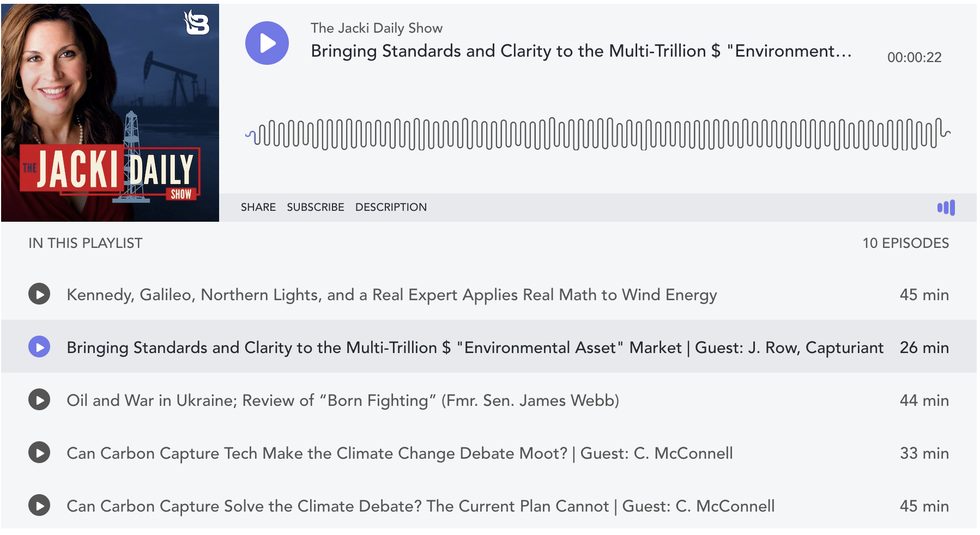Click the purple audio bars icon
This screenshot has height=535, width=980.
click(x=946, y=208)
